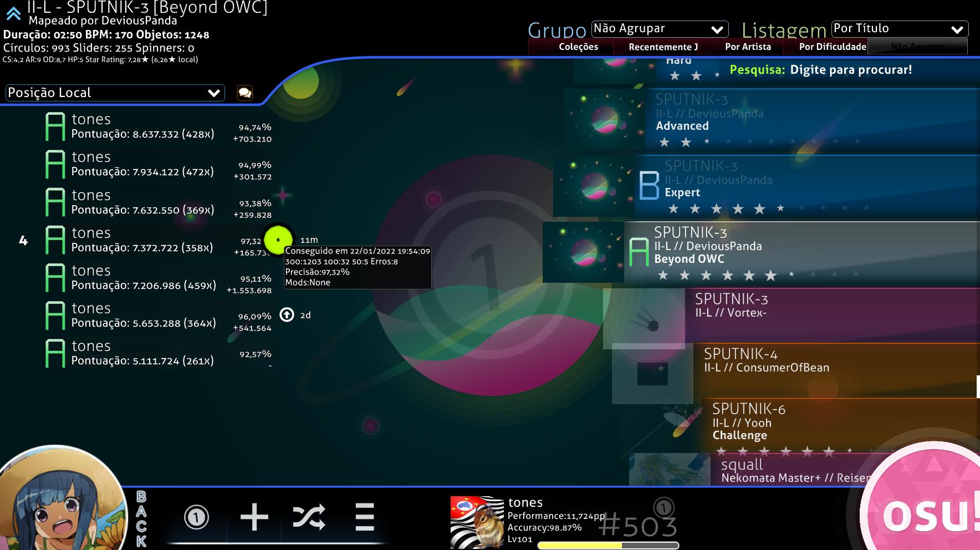Click score text 'Pontuação: 5.653.288 (364x)'
The width and height of the screenshot is (980, 550).
[144, 323]
